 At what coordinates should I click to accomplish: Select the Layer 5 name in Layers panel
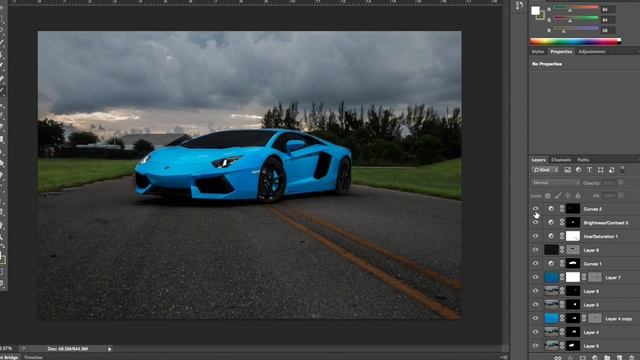pos(591,305)
